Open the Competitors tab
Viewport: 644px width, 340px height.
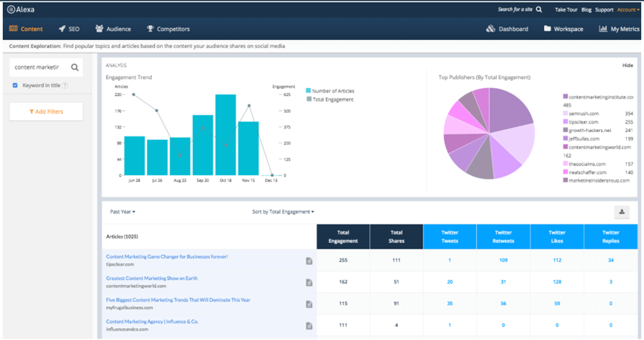pyautogui.click(x=168, y=29)
